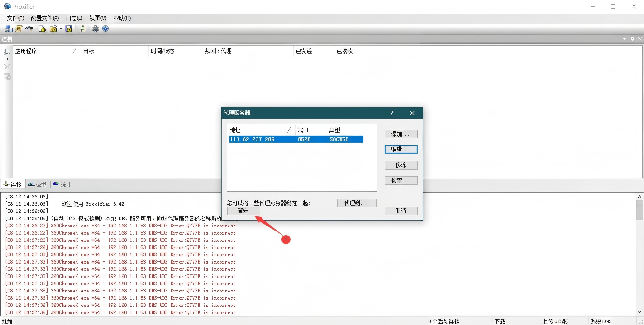
Task: Sort by 端口 column header in dialog
Action: coord(311,130)
